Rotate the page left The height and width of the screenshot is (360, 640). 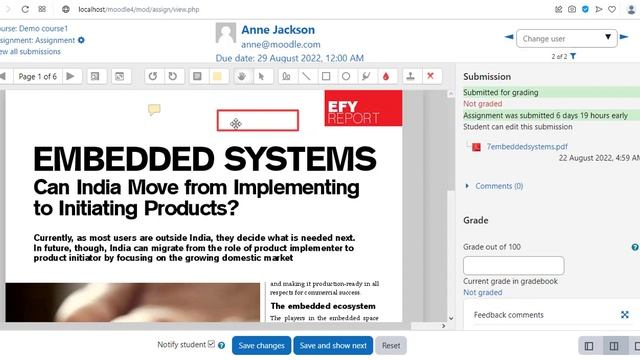[153, 76]
